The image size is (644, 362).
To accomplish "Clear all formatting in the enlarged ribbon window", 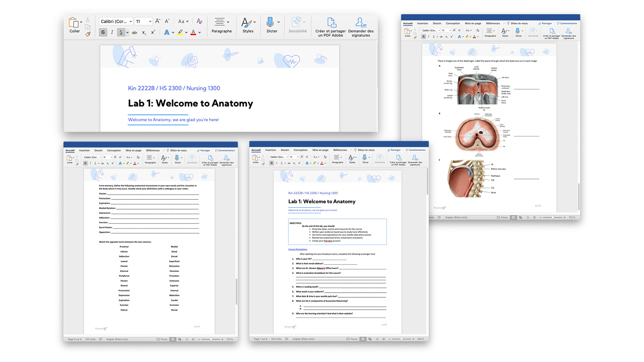I will [199, 21].
